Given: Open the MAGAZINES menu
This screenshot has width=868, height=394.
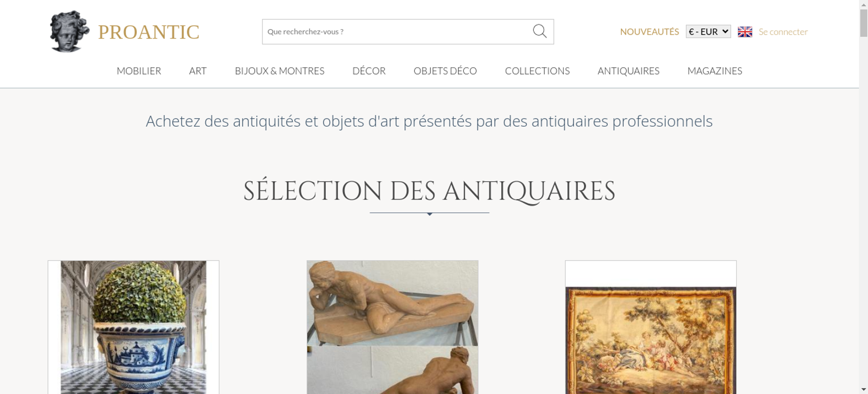Looking at the screenshot, I should tap(715, 71).
